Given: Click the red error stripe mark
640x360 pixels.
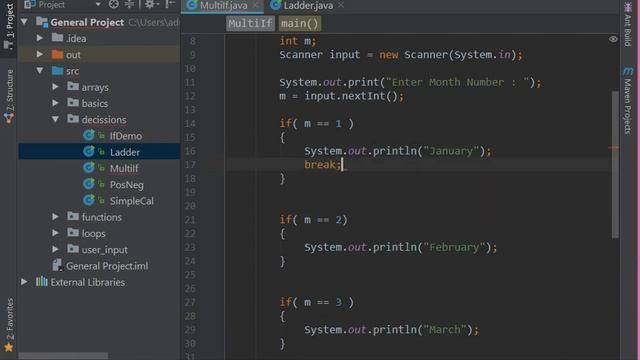Looking at the screenshot, I should pyautogui.click(x=613, y=148).
